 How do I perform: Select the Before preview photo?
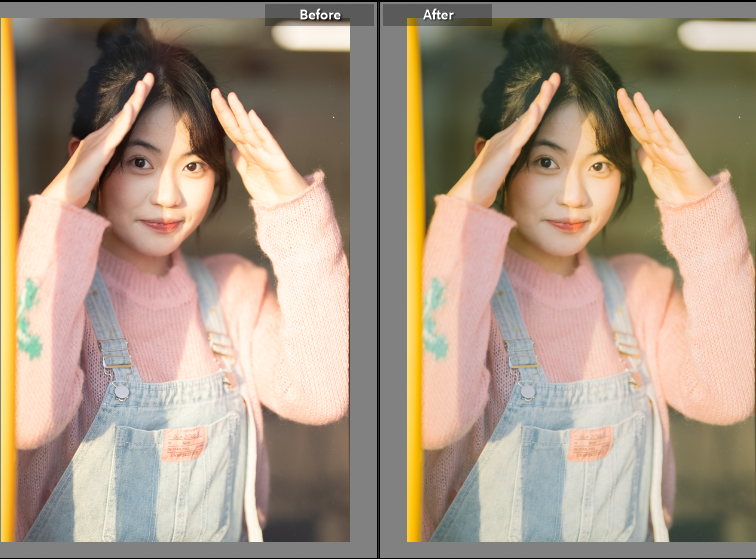180,280
